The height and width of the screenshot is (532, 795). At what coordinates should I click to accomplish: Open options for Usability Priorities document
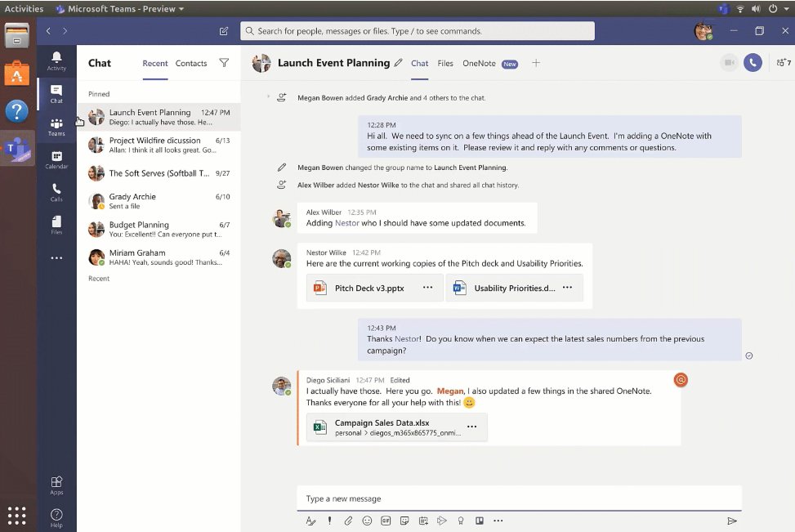567,288
